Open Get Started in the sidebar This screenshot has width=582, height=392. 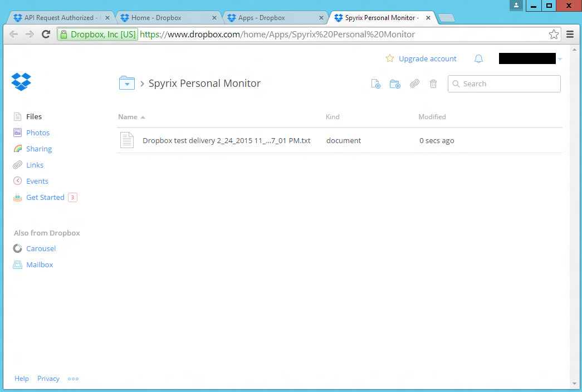(45, 198)
